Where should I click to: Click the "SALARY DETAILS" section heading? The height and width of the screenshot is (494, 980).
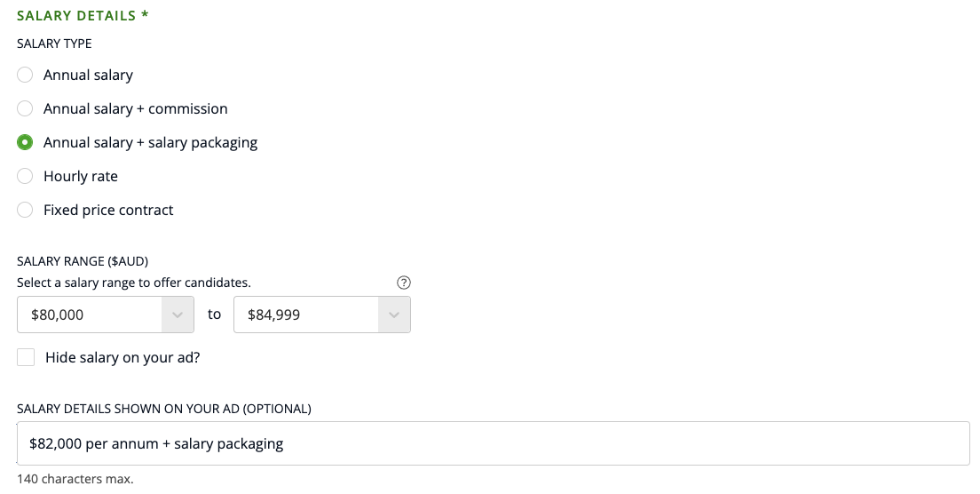click(76, 16)
